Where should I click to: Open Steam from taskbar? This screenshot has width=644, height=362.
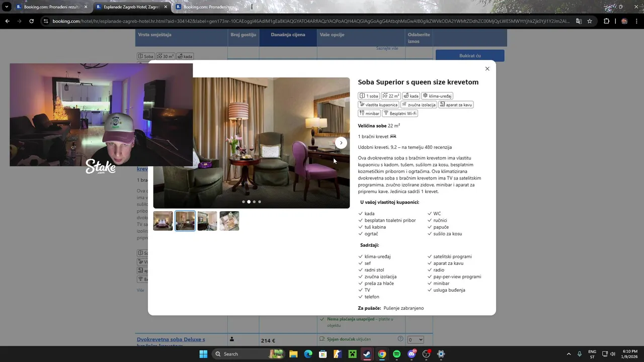(x=367, y=354)
